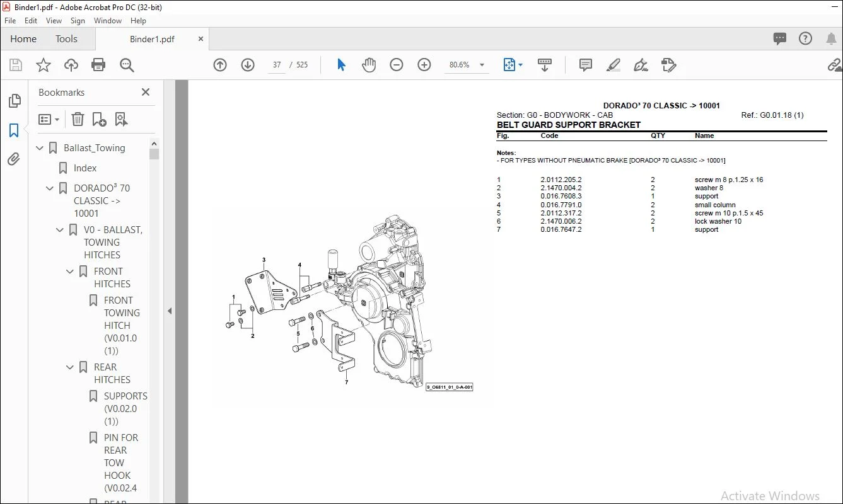Screen dimensions: 843x504
Task: Open the Help question mark icon
Action: tap(805, 38)
